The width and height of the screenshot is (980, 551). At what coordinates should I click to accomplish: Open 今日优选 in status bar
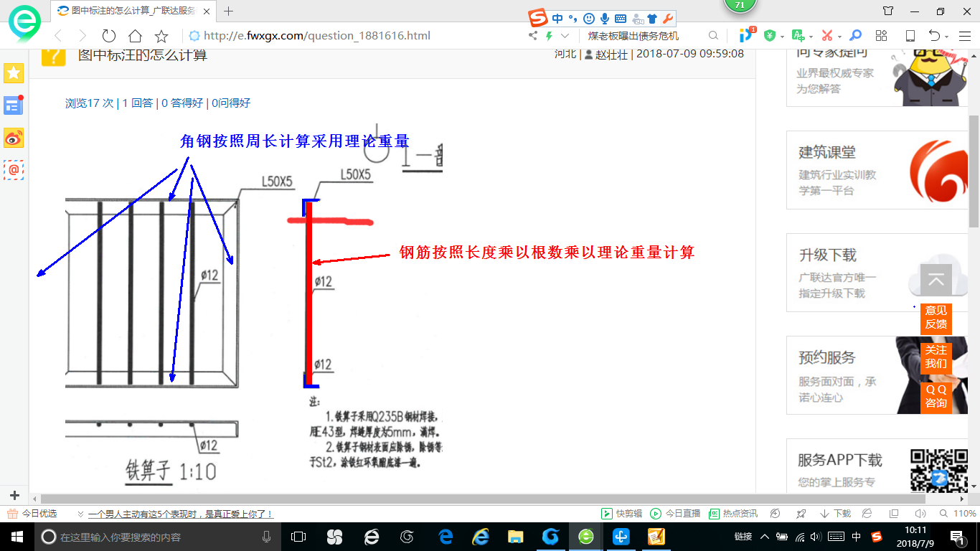tap(32, 514)
